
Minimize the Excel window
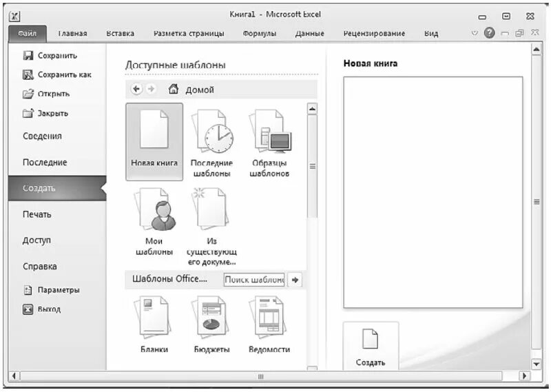483,17
